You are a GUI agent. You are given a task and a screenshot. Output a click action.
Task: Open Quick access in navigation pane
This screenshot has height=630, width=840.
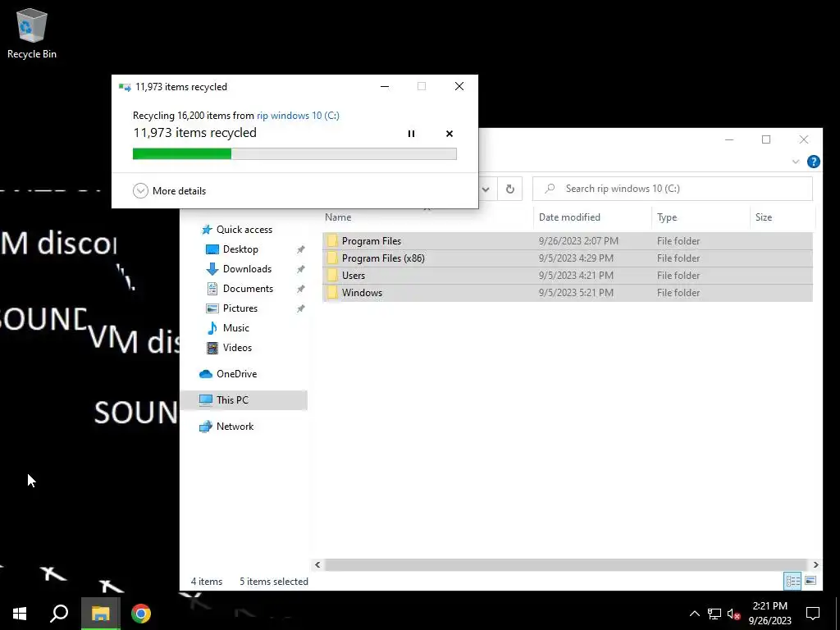(237, 230)
